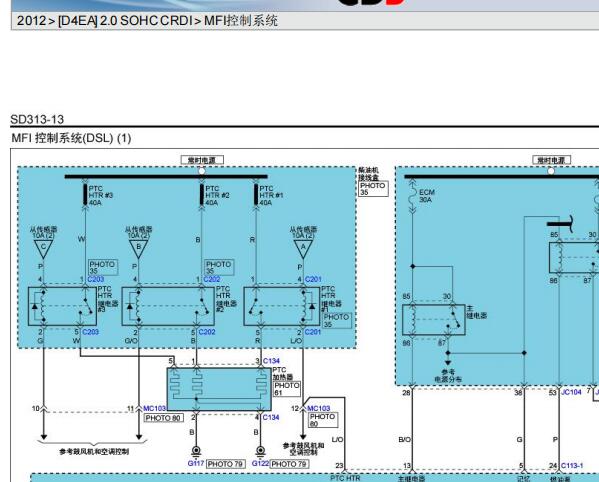The width and height of the screenshot is (599, 482).
Task: Open C134 link at heater pin 3
Action: 271,361
